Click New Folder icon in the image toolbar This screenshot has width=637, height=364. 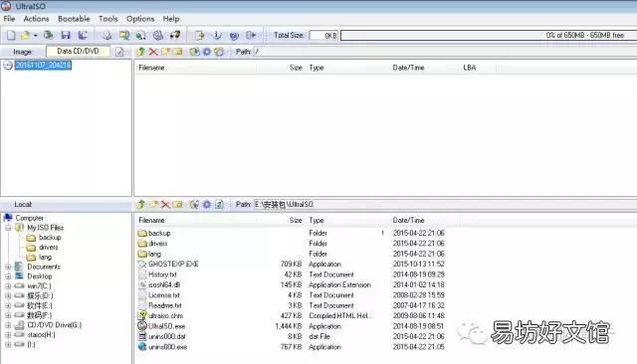click(x=165, y=52)
